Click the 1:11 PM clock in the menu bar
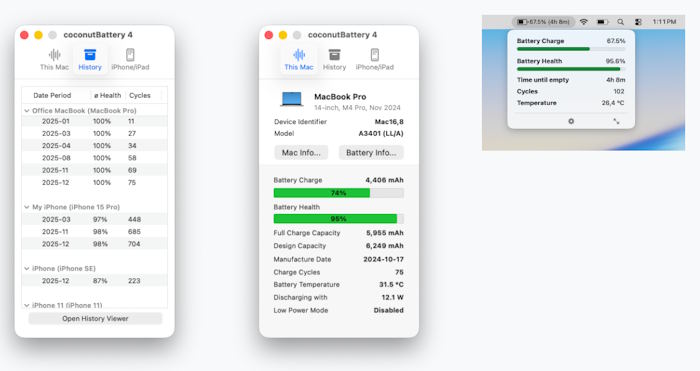The width and height of the screenshot is (700, 371). point(664,21)
